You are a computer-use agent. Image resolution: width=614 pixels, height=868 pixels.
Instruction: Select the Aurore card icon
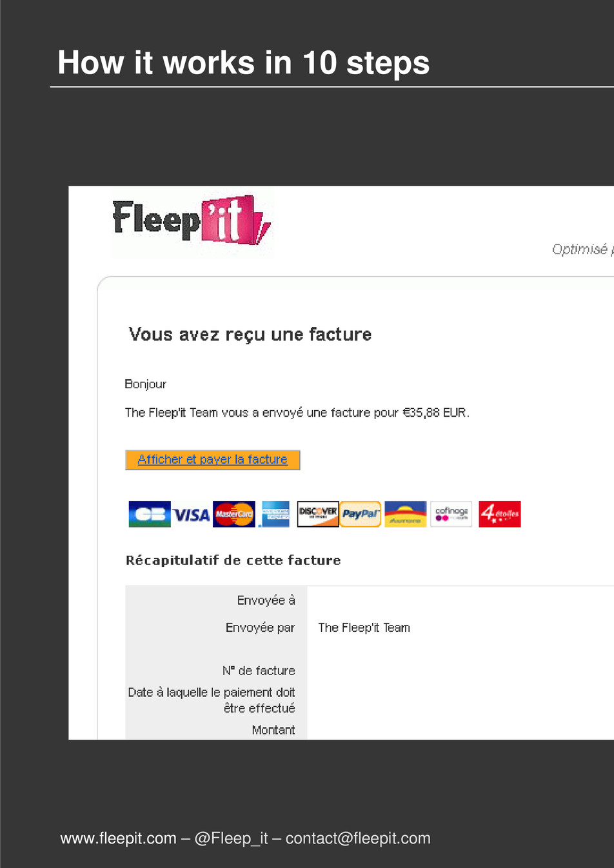click(406, 514)
